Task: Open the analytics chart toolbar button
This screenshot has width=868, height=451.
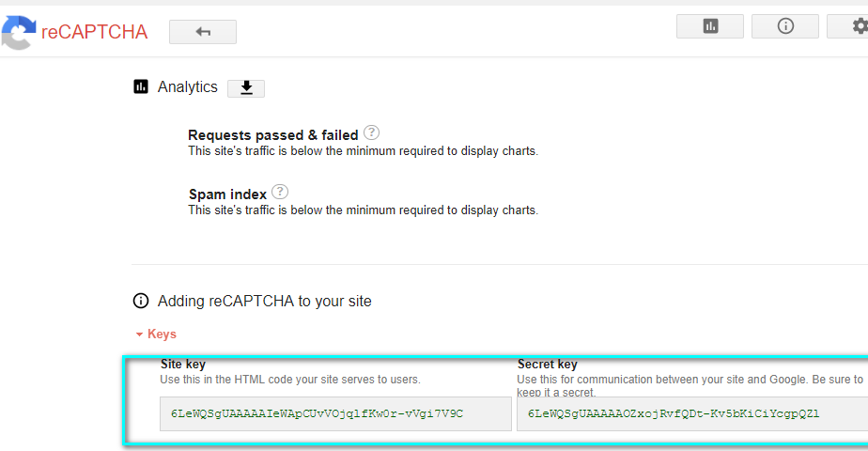Action: click(710, 26)
